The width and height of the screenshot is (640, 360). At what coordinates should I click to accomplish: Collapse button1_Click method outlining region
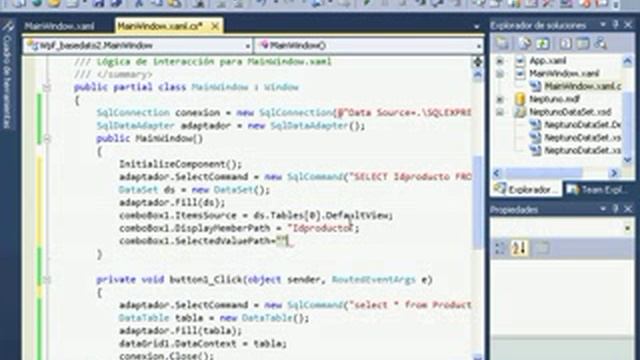[x=47, y=280]
